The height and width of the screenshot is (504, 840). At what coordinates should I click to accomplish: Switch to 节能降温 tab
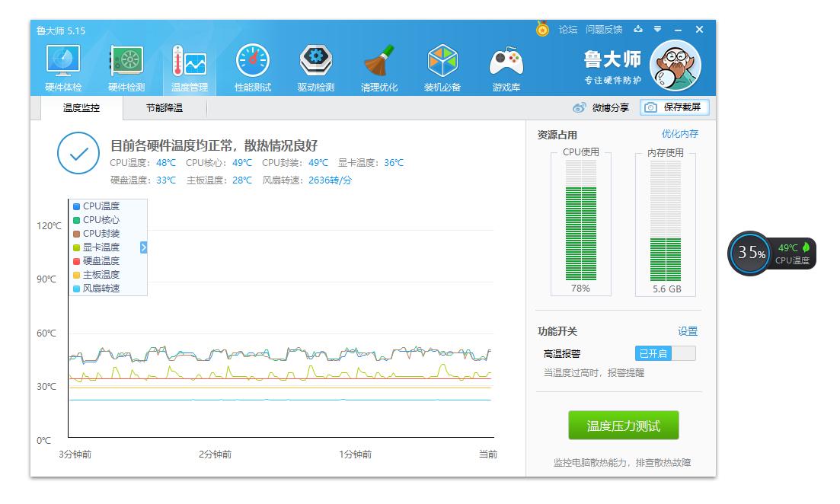click(164, 107)
